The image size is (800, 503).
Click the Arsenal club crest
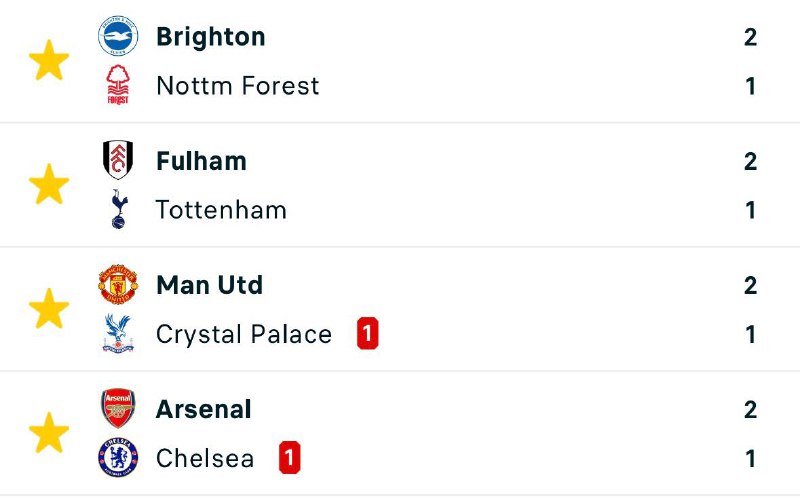coord(118,409)
